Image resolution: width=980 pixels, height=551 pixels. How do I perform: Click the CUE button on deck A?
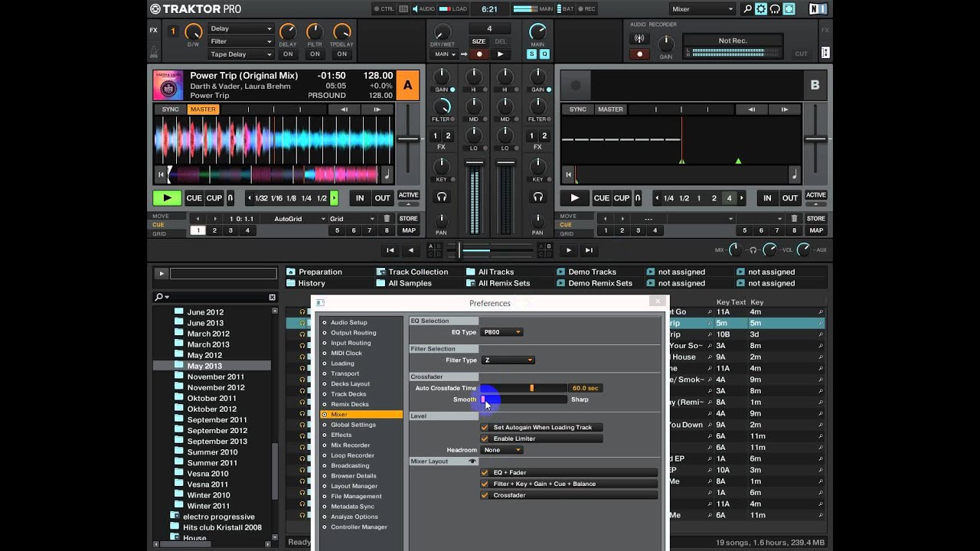(194, 198)
